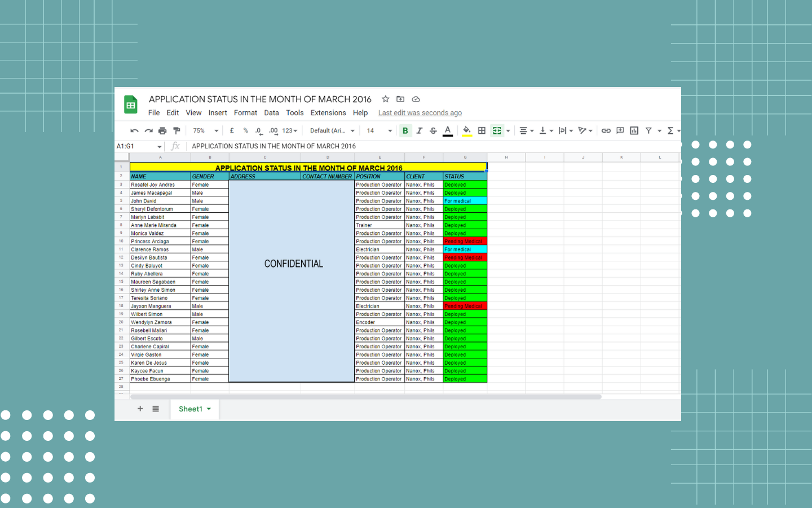812x508 pixels.
Task: Open the Default (Ari... font dropdown
Action: pos(332,130)
